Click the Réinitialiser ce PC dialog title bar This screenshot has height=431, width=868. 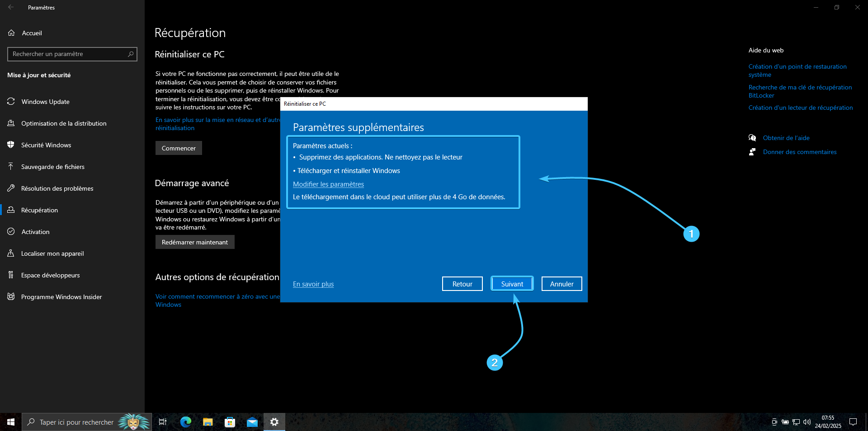434,104
